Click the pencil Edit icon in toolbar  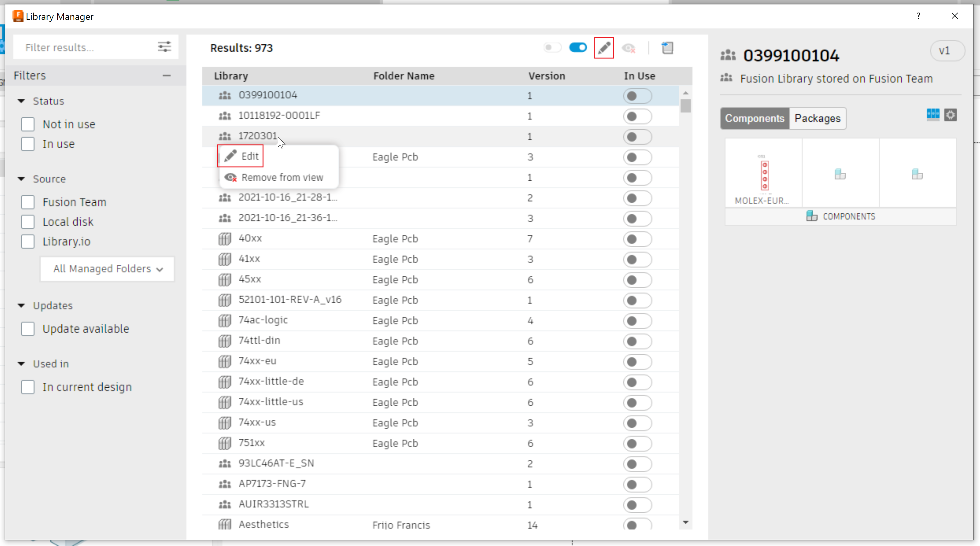[x=604, y=48]
